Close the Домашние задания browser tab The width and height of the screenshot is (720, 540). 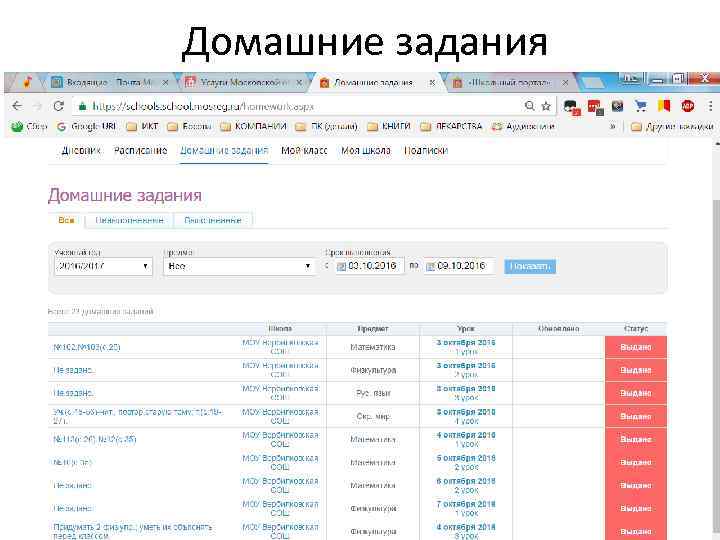pyautogui.click(x=432, y=83)
